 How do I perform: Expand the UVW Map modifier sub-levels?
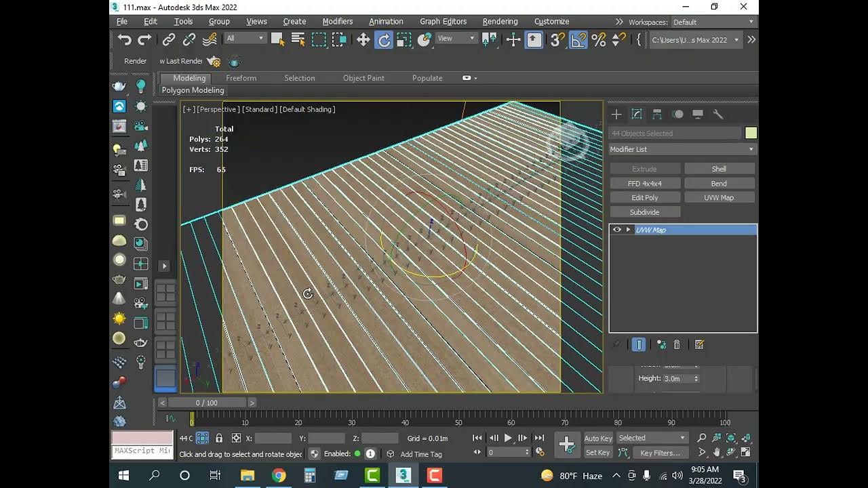[628, 230]
